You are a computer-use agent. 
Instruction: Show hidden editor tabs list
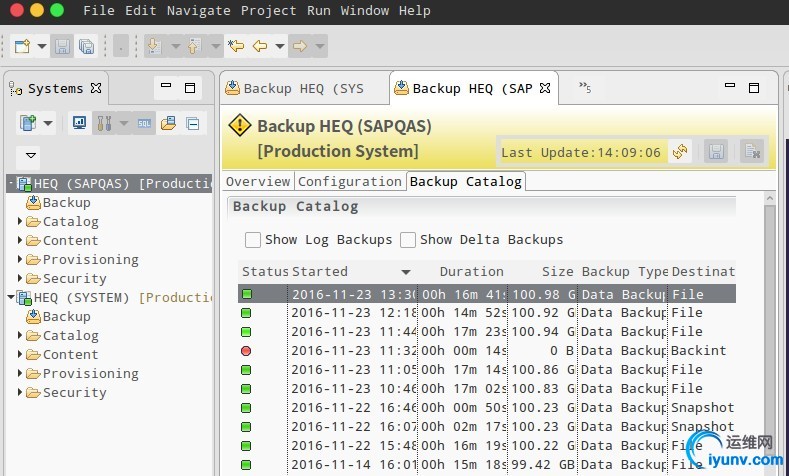coord(585,88)
